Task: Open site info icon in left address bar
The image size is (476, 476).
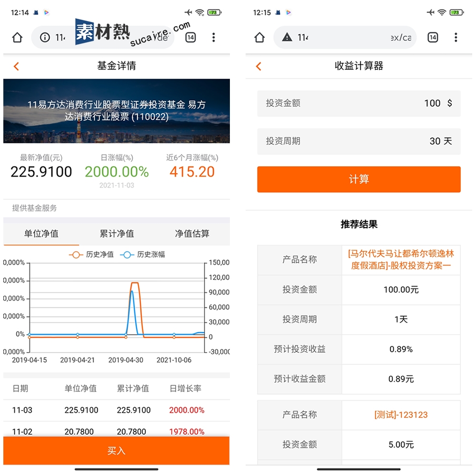Action: (x=45, y=37)
